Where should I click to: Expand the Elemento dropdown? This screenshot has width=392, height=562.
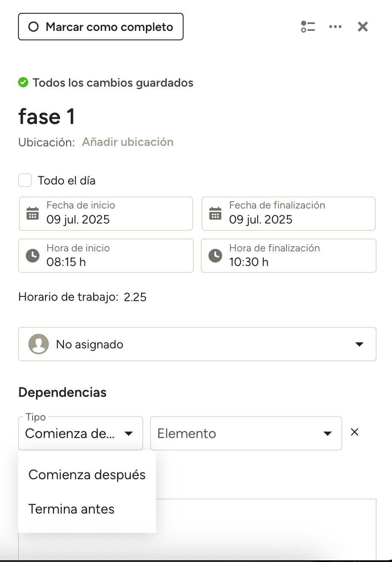(246, 433)
